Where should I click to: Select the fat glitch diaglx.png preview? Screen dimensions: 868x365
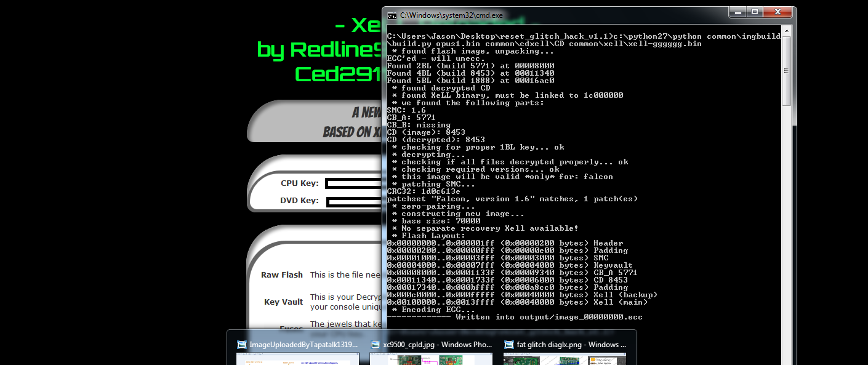click(x=564, y=358)
